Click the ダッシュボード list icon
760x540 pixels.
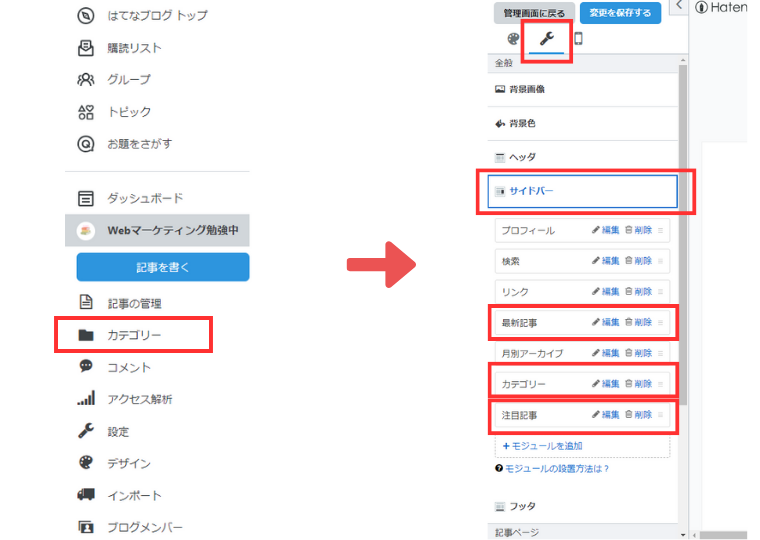pyautogui.click(x=86, y=198)
